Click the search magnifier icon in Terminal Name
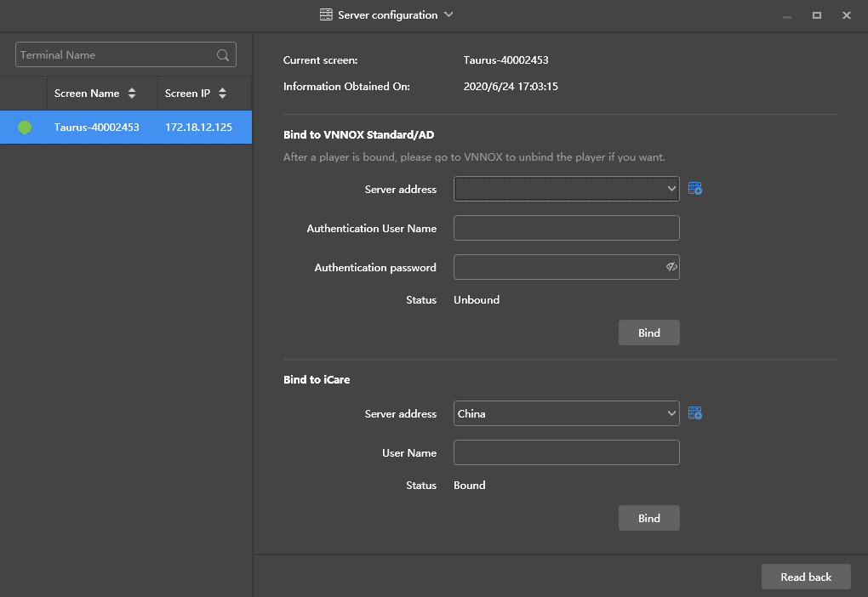868x597 pixels. 223,55
